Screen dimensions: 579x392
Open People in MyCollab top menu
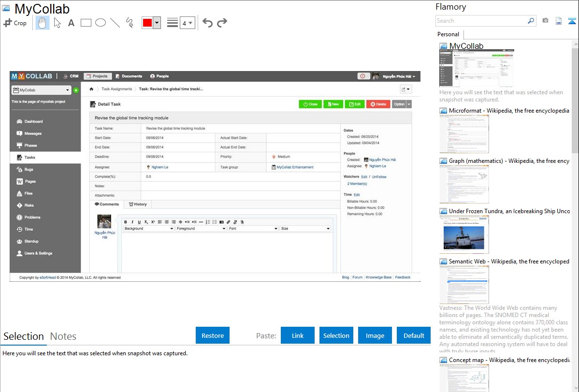click(159, 76)
